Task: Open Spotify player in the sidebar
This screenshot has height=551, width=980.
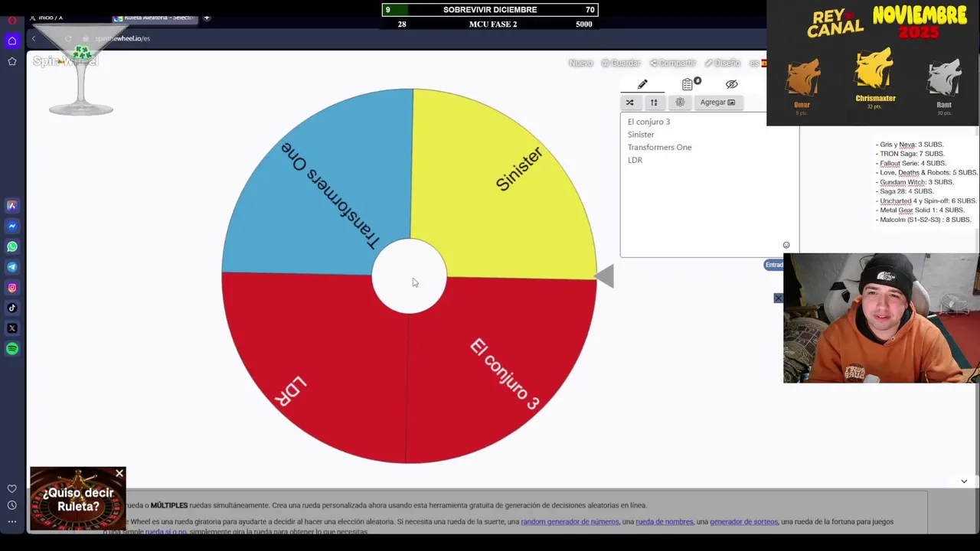Action: pos(12,349)
